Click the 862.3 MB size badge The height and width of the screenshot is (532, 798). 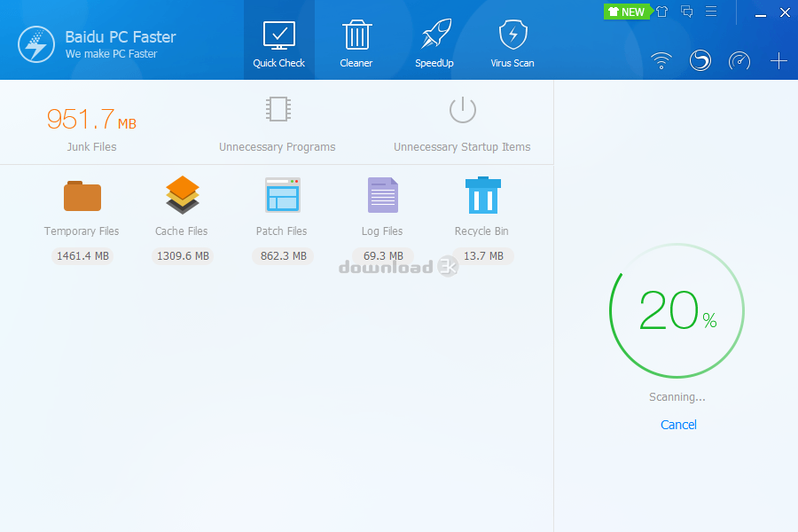(283, 256)
